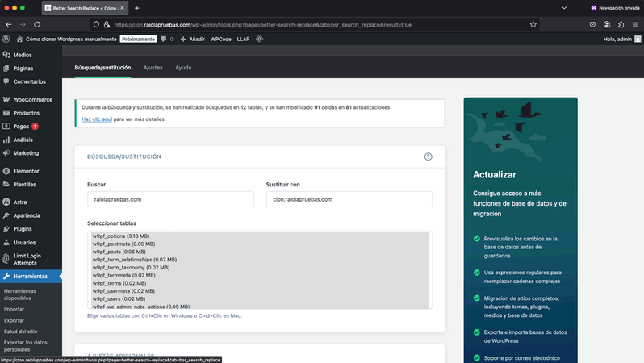Open browser hamburger menu
The height and width of the screenshot is (363, 644).
[x=635, y=25]
